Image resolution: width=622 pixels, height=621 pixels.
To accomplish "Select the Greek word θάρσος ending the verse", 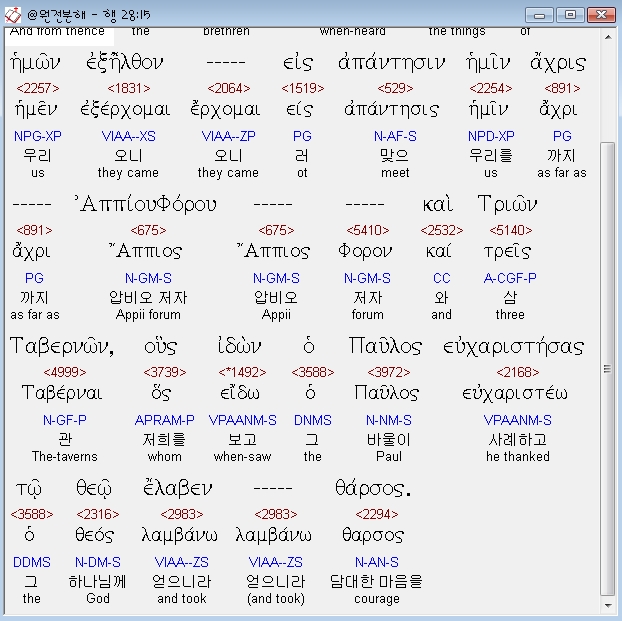I will click(373, 488).
